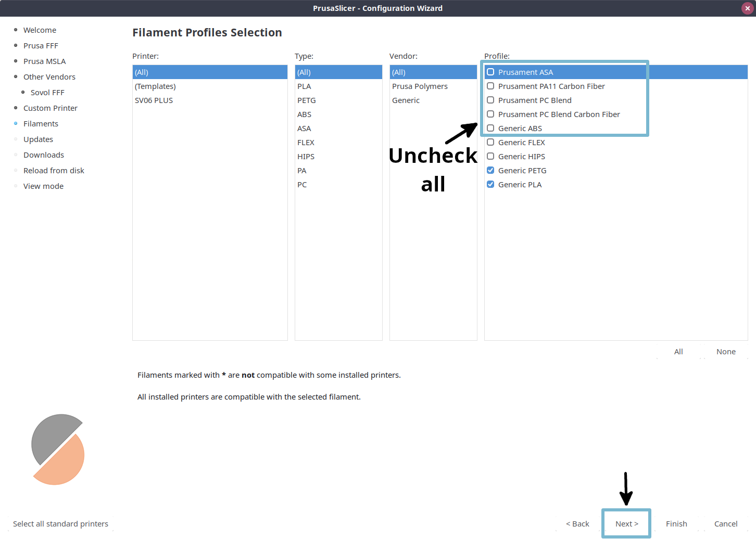Check the Prusament ASA checkbox

[490, 72]
